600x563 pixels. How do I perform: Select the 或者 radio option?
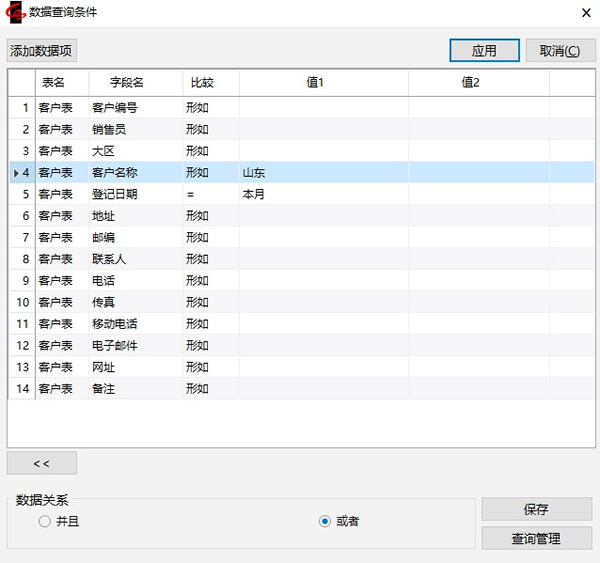point(325,521)
